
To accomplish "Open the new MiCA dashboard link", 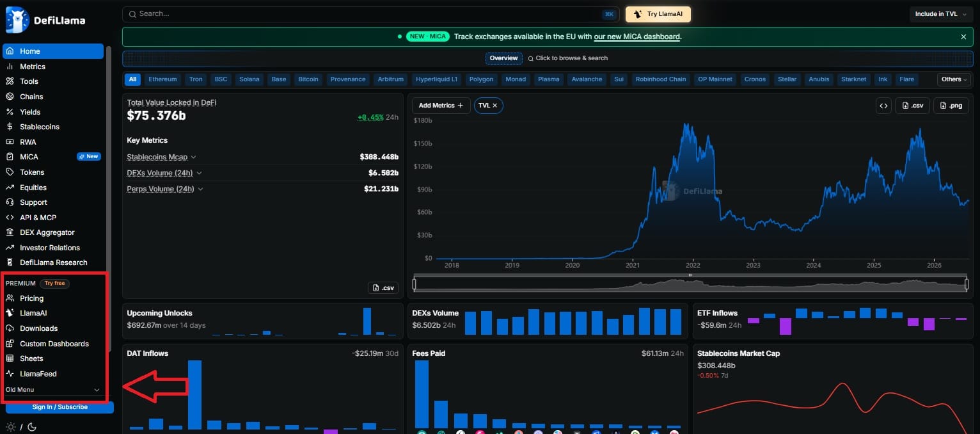I will coord(636,36).
